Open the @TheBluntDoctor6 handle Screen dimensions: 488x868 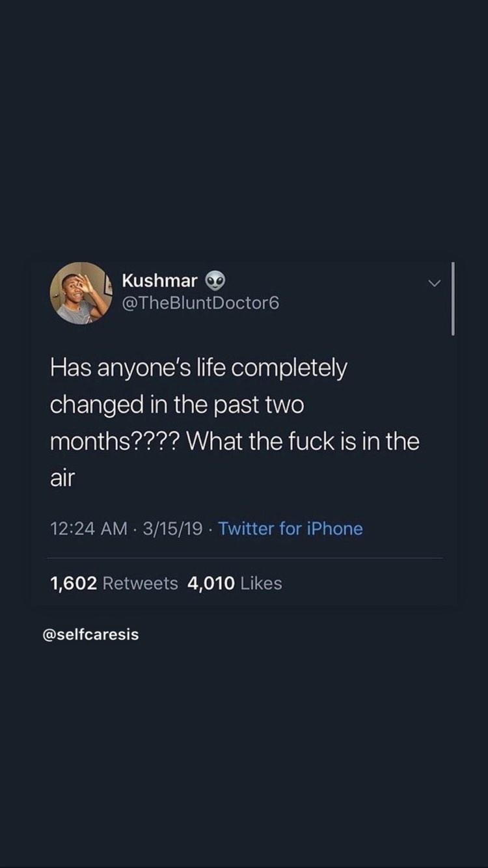point(201,303)
